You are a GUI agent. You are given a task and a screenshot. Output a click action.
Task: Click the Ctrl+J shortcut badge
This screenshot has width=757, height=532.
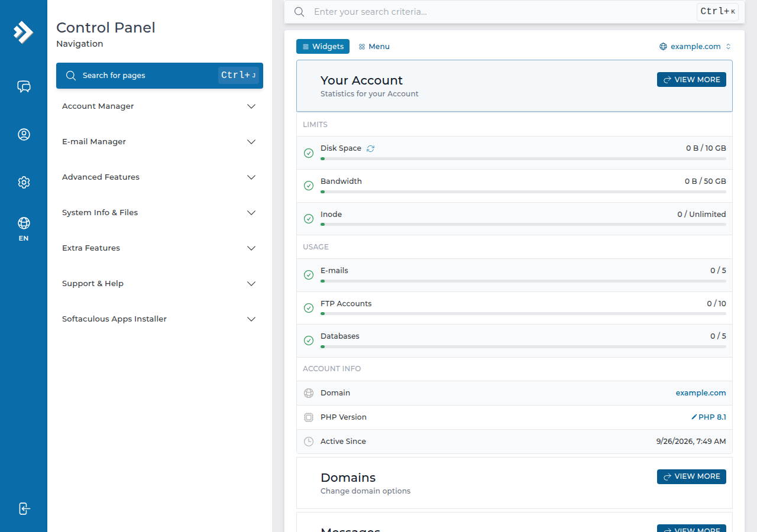[x=238, y=75]
